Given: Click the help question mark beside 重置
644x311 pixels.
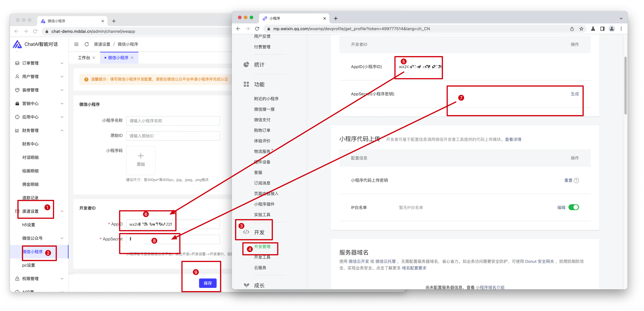Looking at the screenshot, I should coord(576,181).
